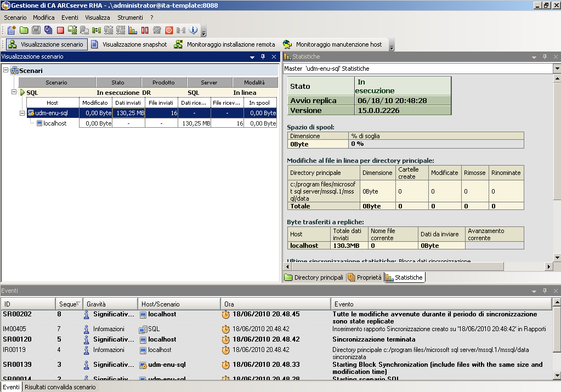The height and width of the screenshot is (392, 561).
Task: Click the Stato column header in scenario grid
Action: click(x=118, y=82)
